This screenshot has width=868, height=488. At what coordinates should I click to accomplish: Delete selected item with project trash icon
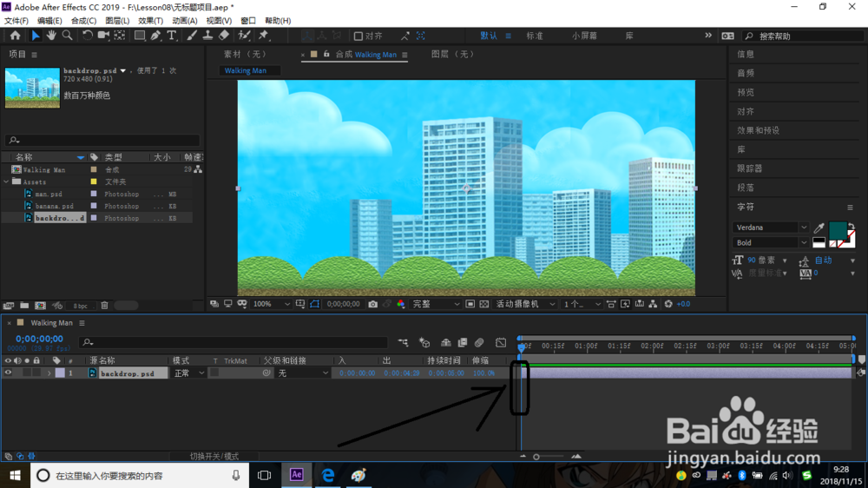(x=104, y=305)
